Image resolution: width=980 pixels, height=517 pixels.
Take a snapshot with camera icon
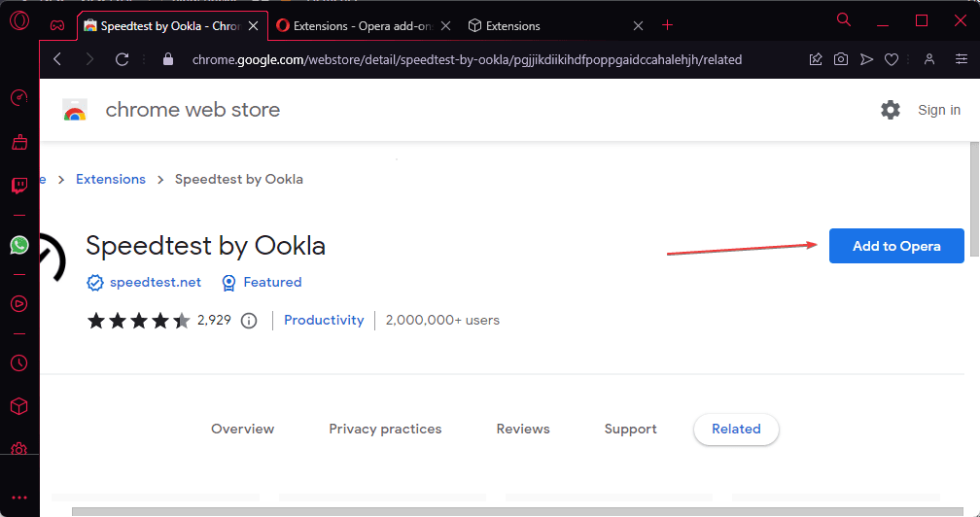tap(841, 59)
